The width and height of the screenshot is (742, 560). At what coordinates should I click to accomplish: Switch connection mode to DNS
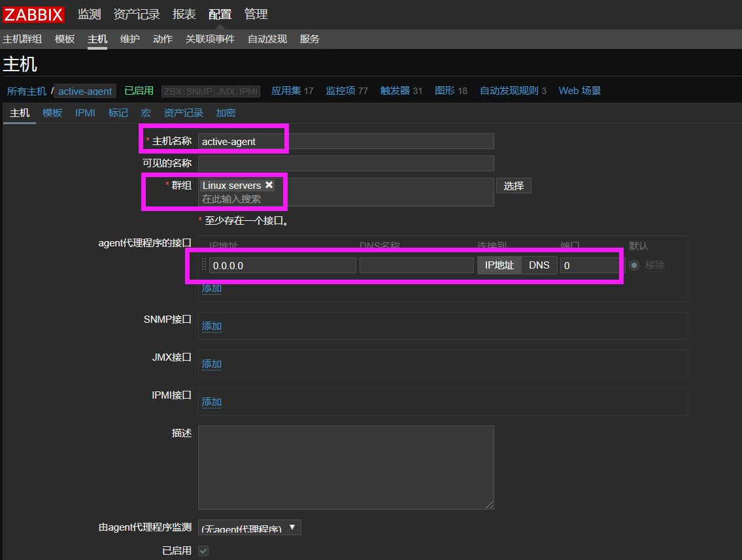pyautogui.click(x=539, y=265)
